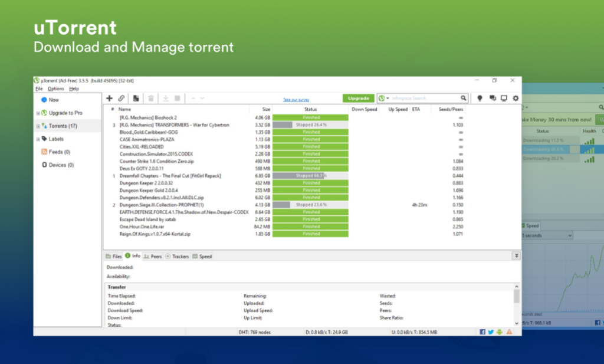
Task: Click the Devices icon in sidebar
Action: click(x=44, y=165)
